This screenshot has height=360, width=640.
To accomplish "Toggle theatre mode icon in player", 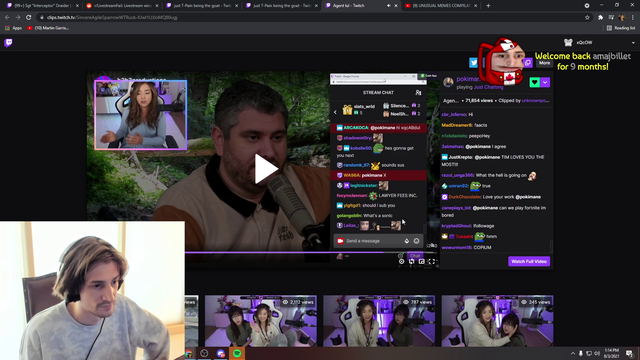I will [421, 262].
